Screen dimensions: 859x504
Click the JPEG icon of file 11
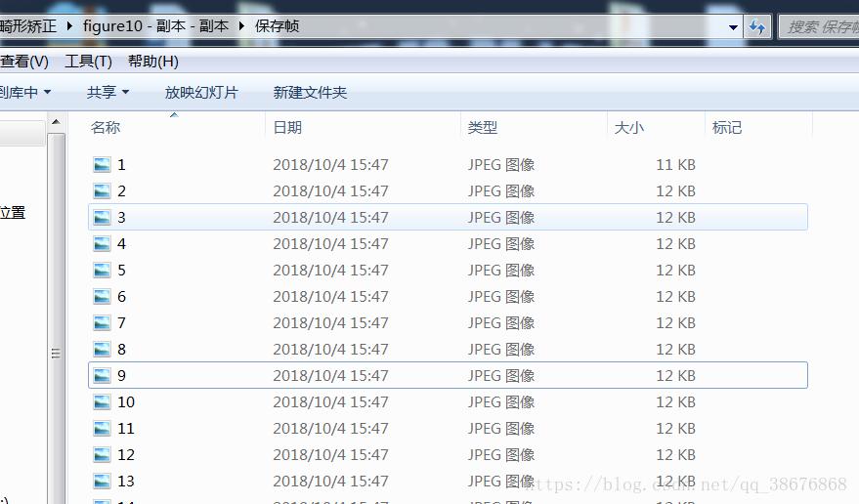pos(102,429)
